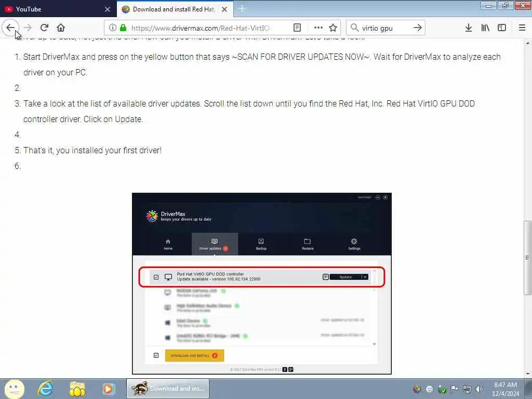532x399 pixels.
Task: Submit the 'virtio gpu' search arrow
Action: click(x=418, y=28)
